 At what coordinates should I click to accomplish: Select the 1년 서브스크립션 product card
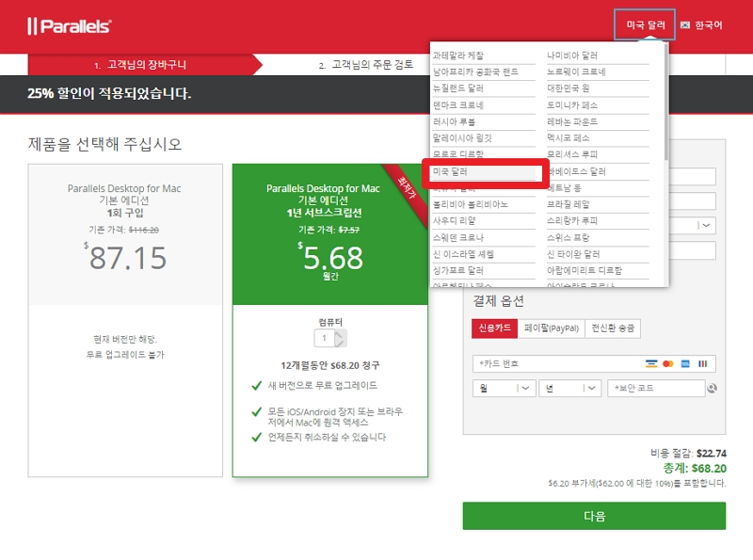tap(330, 320)
